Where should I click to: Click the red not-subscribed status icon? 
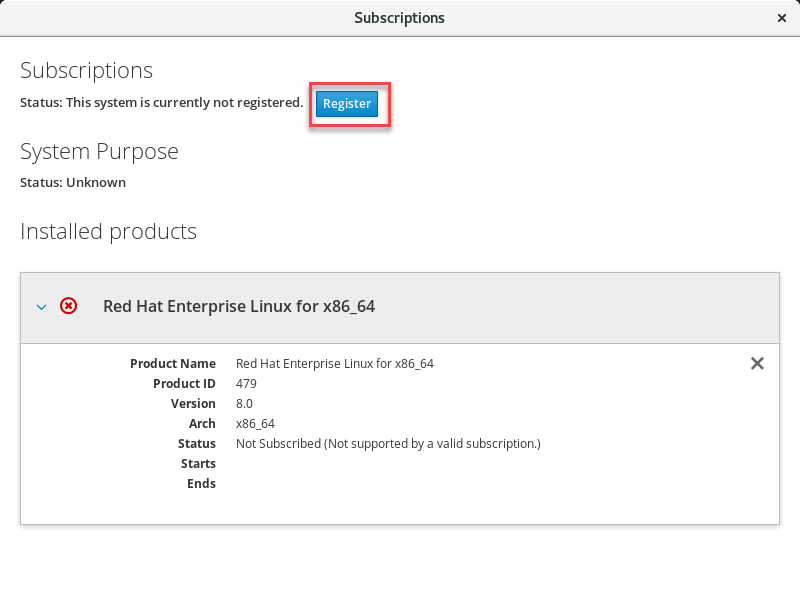coord(68,306)
